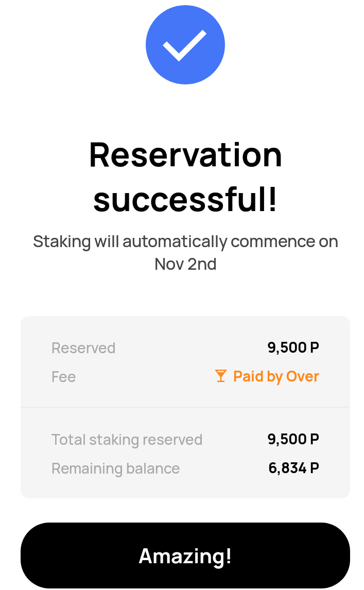This screenshot has width=364, height=590.
Task: Click the orange cocktail glass icon
Action: (x=221, y=376)
